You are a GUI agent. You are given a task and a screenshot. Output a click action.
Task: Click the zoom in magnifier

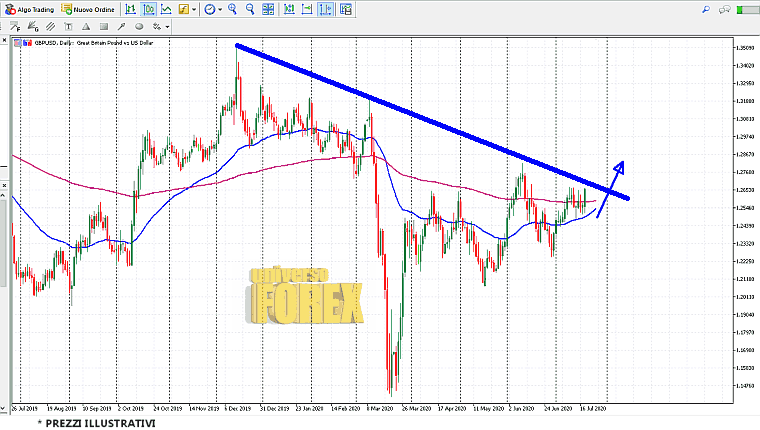(232, 9)
